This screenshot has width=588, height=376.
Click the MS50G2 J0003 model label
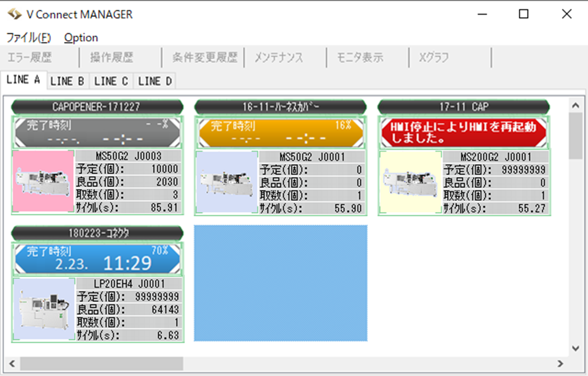128,156
